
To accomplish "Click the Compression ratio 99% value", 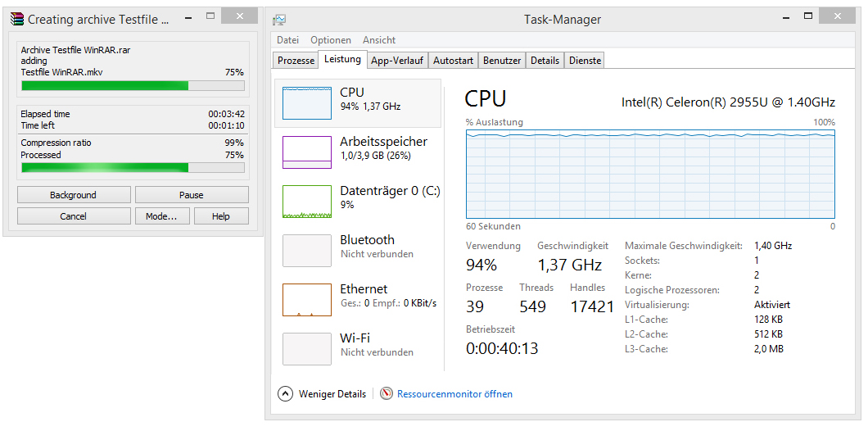I will pos(234,143).
